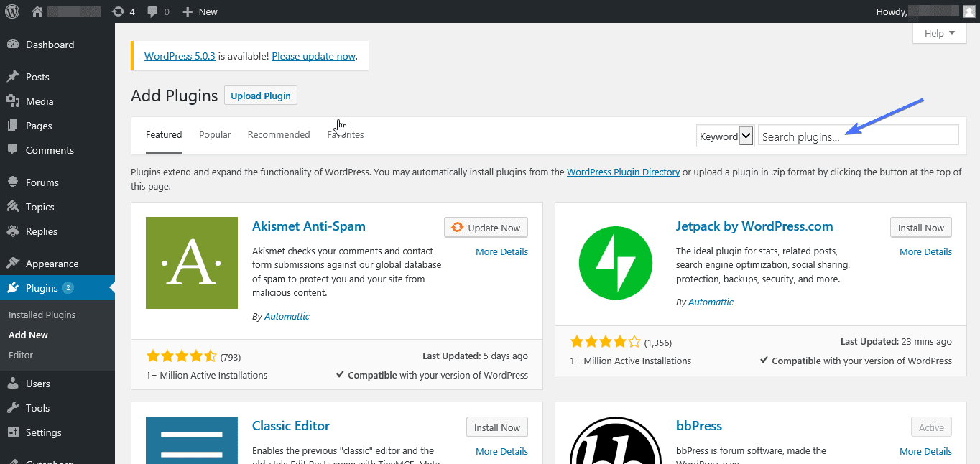Click the Upload Plugin button

[261, 96]
